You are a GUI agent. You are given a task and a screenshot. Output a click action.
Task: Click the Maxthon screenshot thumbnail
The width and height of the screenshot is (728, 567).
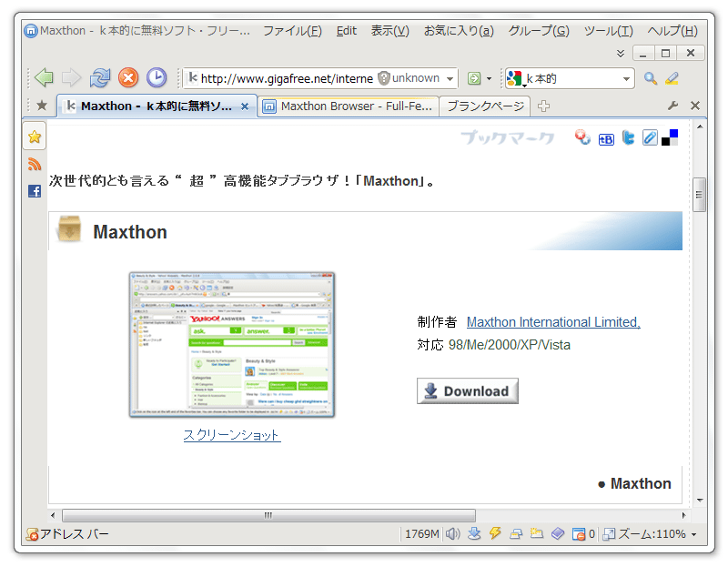[232, 345]
